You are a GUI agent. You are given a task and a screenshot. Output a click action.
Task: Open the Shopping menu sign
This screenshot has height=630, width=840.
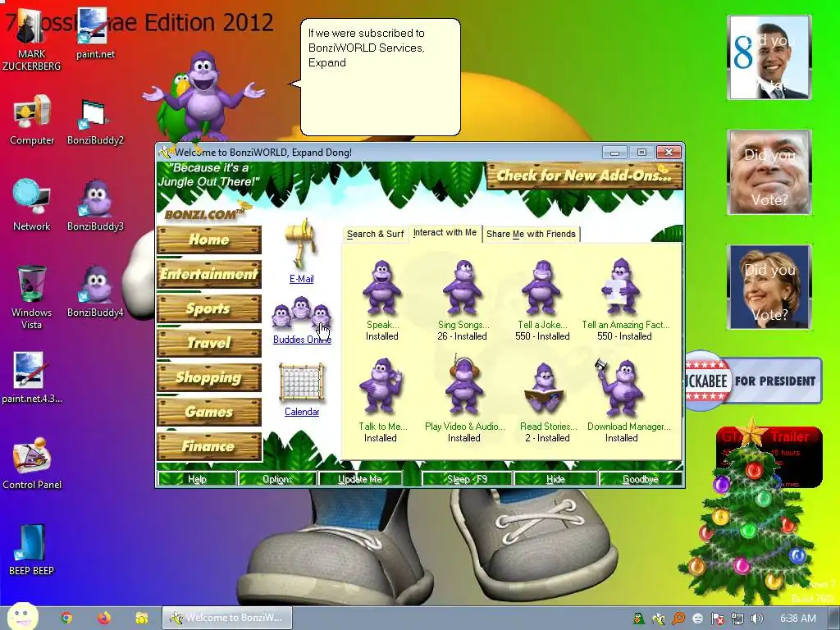209,377
